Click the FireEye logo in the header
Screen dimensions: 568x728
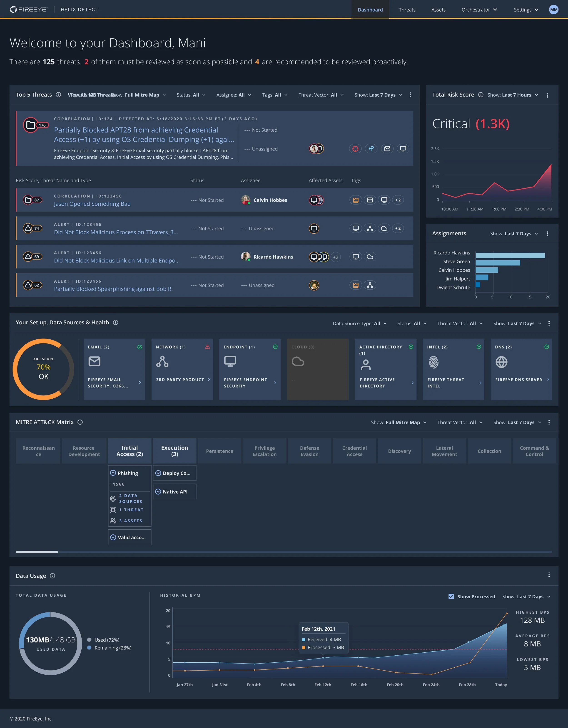[x=28, y=9]
